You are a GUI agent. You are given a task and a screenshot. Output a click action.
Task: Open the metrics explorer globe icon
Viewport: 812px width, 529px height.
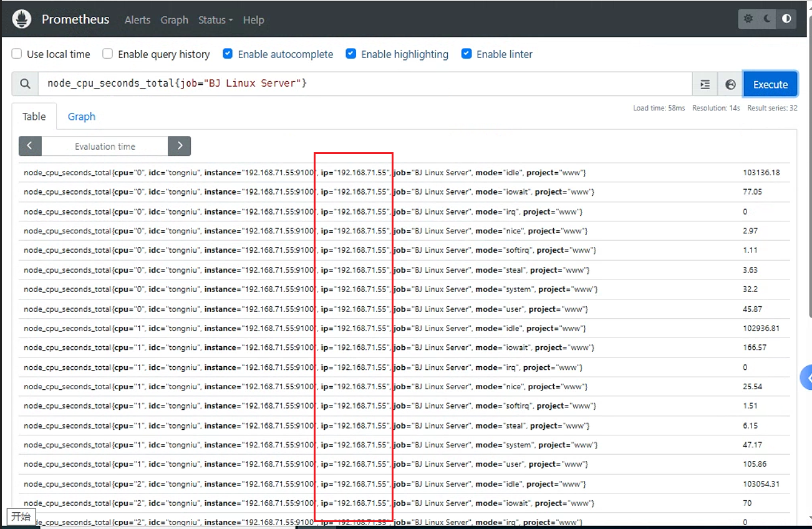731,84
